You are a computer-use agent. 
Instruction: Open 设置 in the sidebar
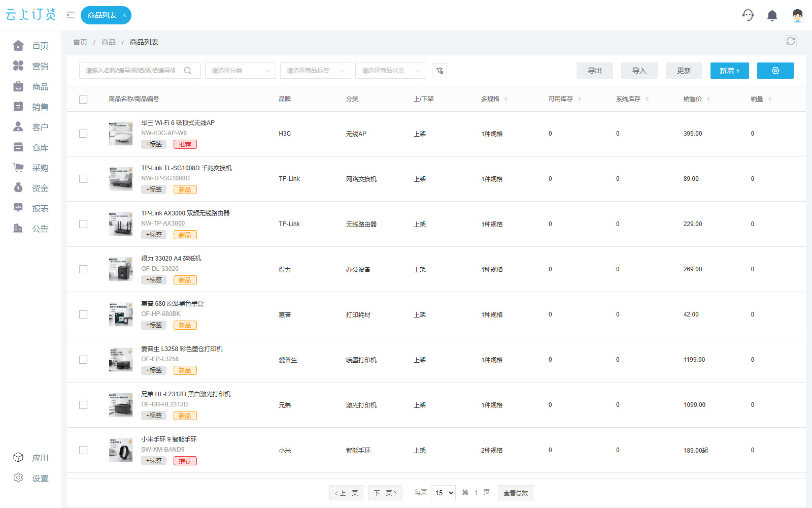pos(30,478)
